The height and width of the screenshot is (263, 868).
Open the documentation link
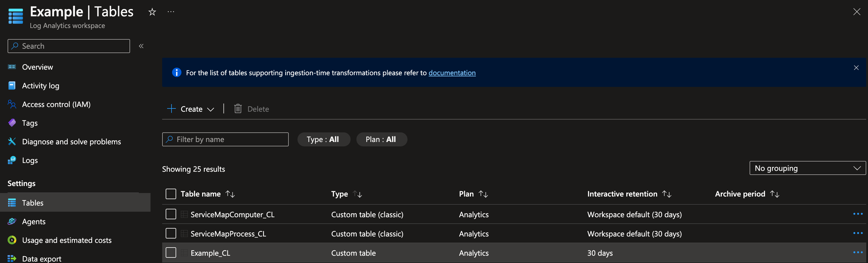(452, 73)
